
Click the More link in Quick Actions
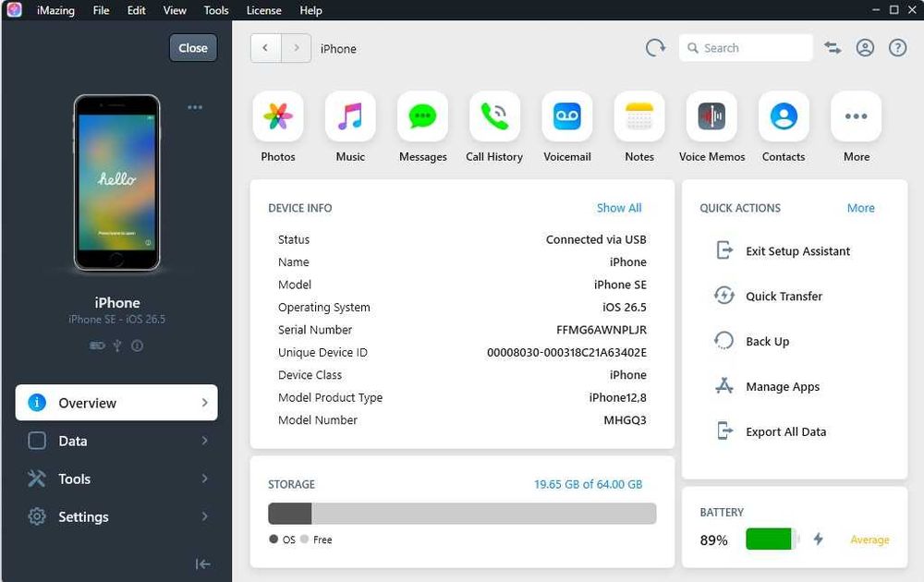tap(860, 208)
